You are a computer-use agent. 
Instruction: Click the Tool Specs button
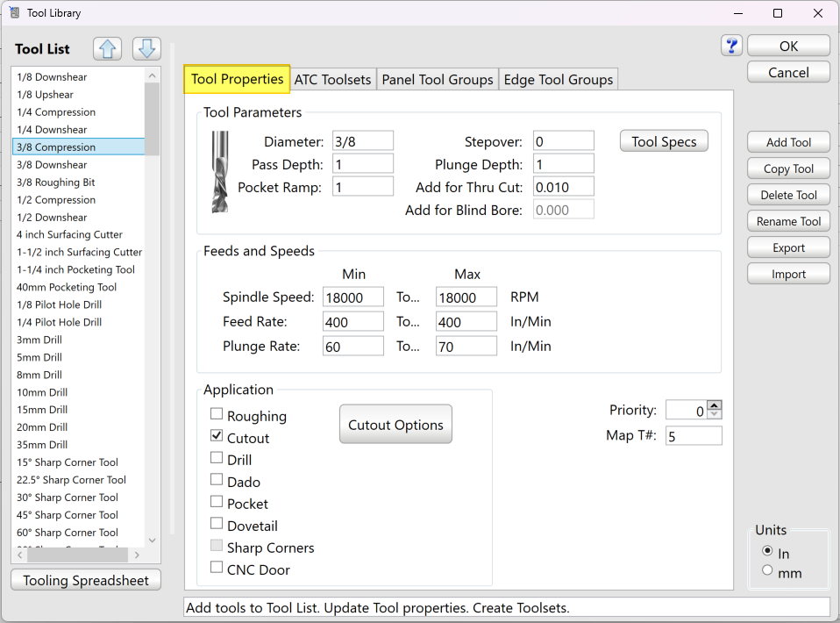coord(664,142)
